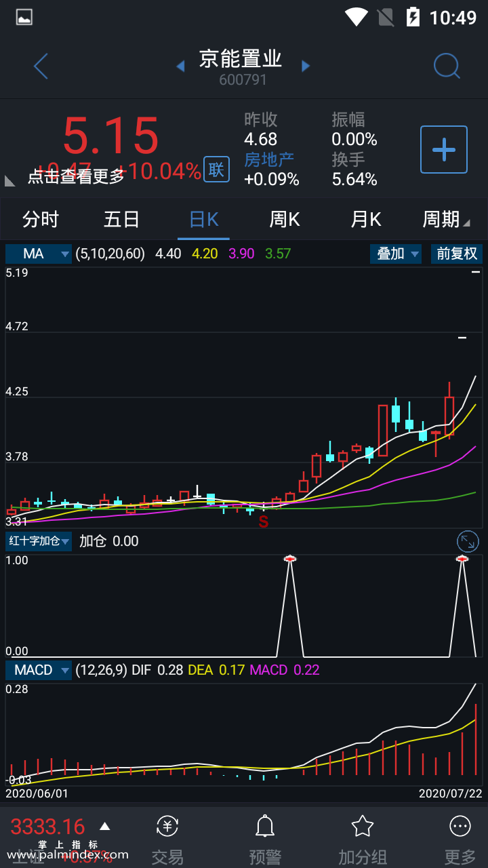Image resolution: width=488 pixels, height=868 pixels.
Task: Open the MA indicator dropdown
Action: 39,254
